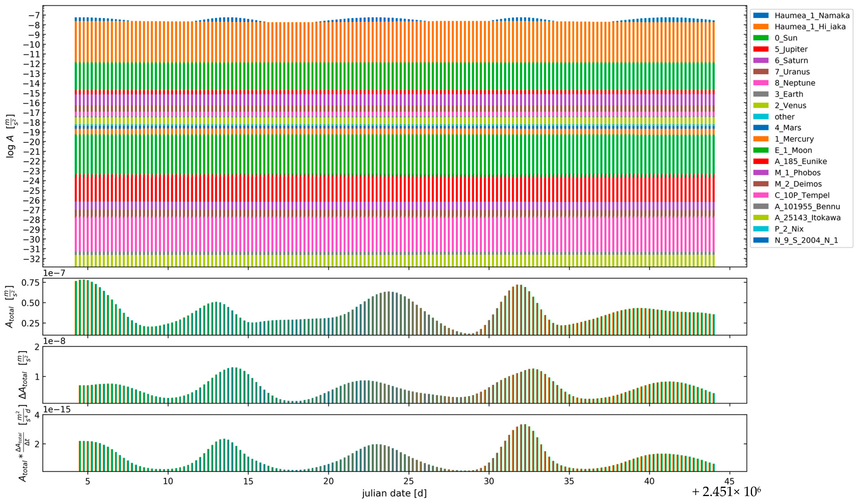Click the 8_Neptune pink legend swatch
Image resolution: width=858 pixels, height=504 pixels.
click(761, 83)
